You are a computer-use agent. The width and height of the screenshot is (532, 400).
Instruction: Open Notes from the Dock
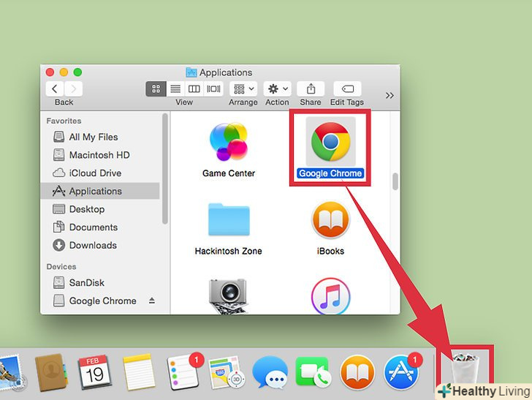[x=139, y=372]
